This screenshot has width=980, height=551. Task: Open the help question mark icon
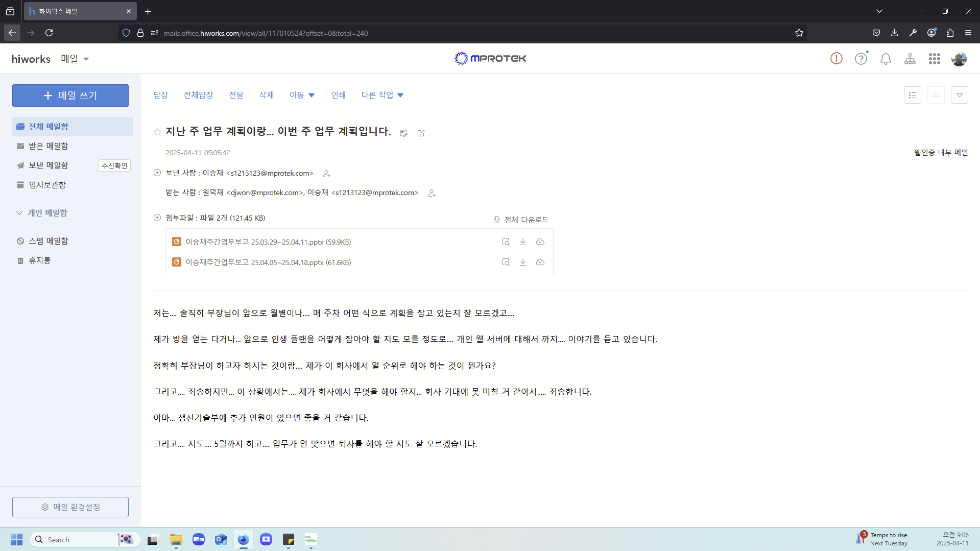click(x=861, y=59)
